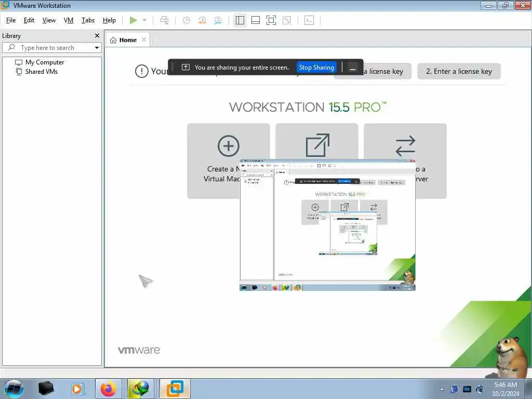
Task: Open the media player taskbar icon
Action: pyautogui.click(x=77, y=389)
